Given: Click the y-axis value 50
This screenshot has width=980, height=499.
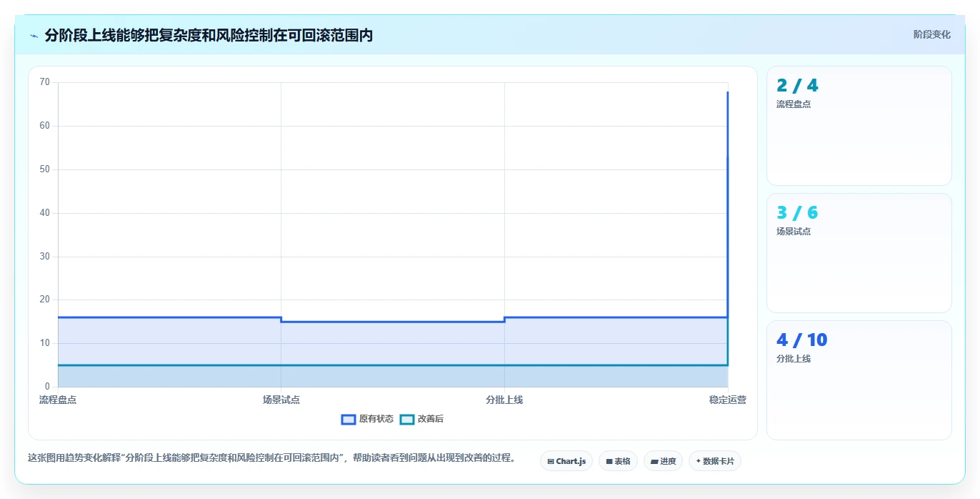Looking at the screenshot, I should [x=45, y=169].
